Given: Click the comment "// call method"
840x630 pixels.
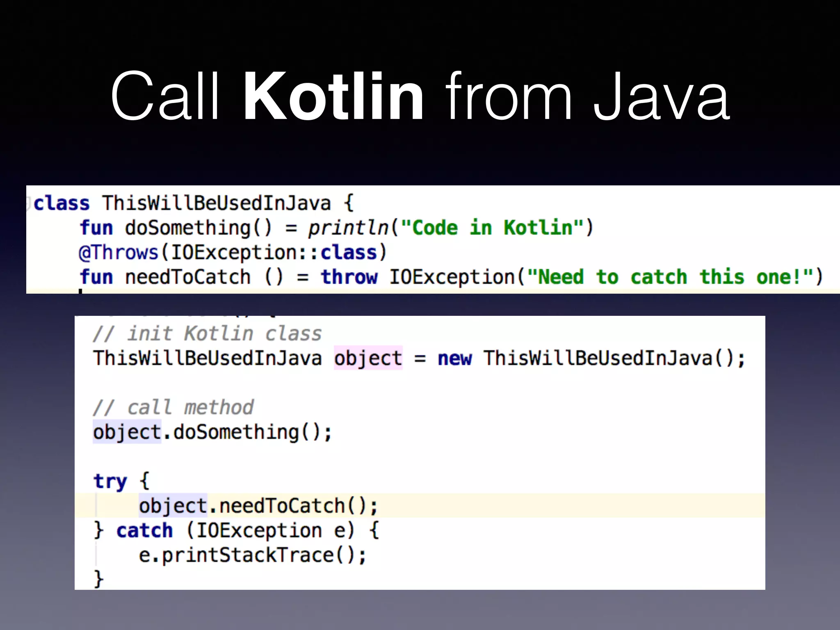Looking at the screenshot, I should coord(173,407).
